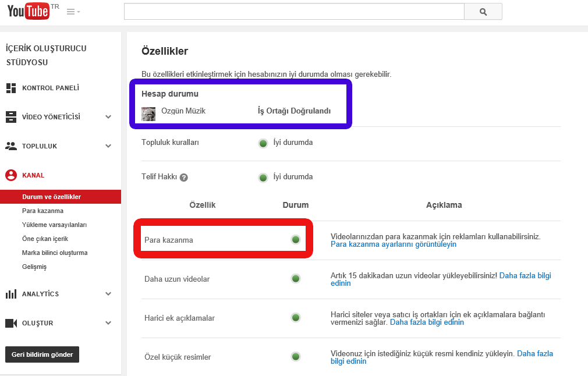The width and height of the screenshot is (588, 376).
Task: Open Para kazanma ayarlarını görüntüleyin link
Action: [x=394, y=244]
